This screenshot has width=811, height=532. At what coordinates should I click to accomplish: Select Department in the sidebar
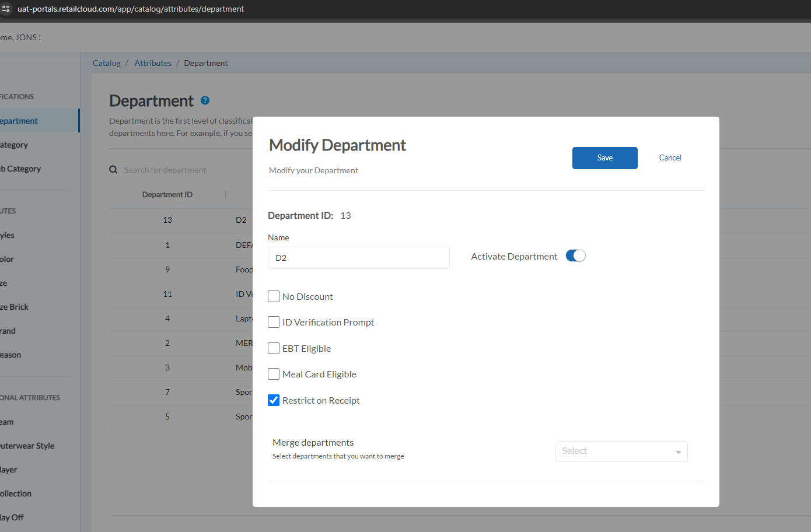pos(39,121)
